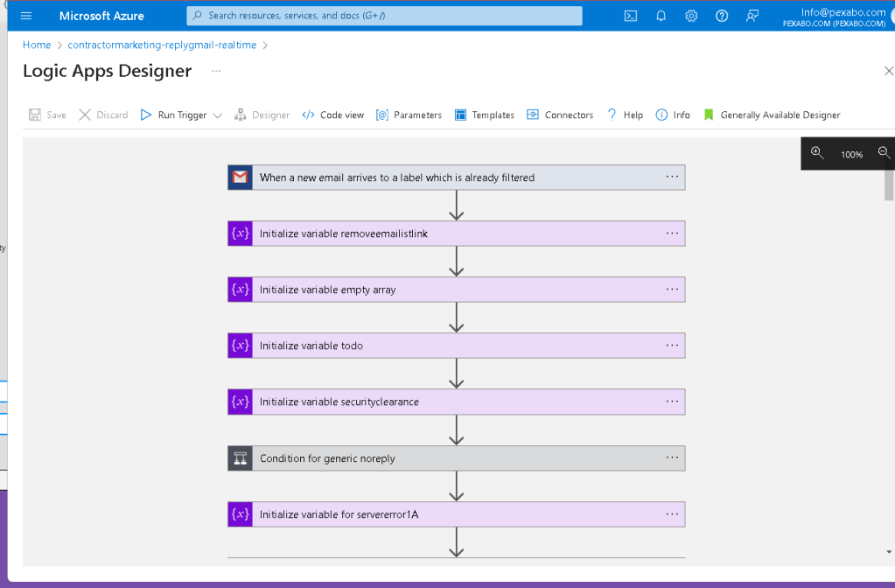Open contractormarketing-replygmail-realtime breadcrumb

pos(162,45)
